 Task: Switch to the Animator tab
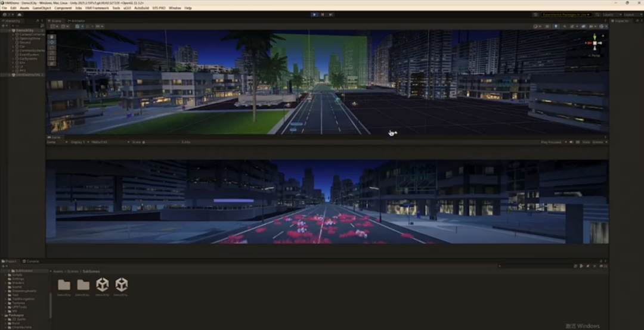click(78, 21)
